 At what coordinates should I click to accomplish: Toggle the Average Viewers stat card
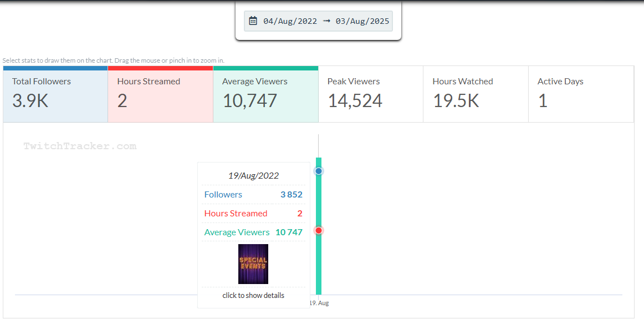click(x=265, y=94)
